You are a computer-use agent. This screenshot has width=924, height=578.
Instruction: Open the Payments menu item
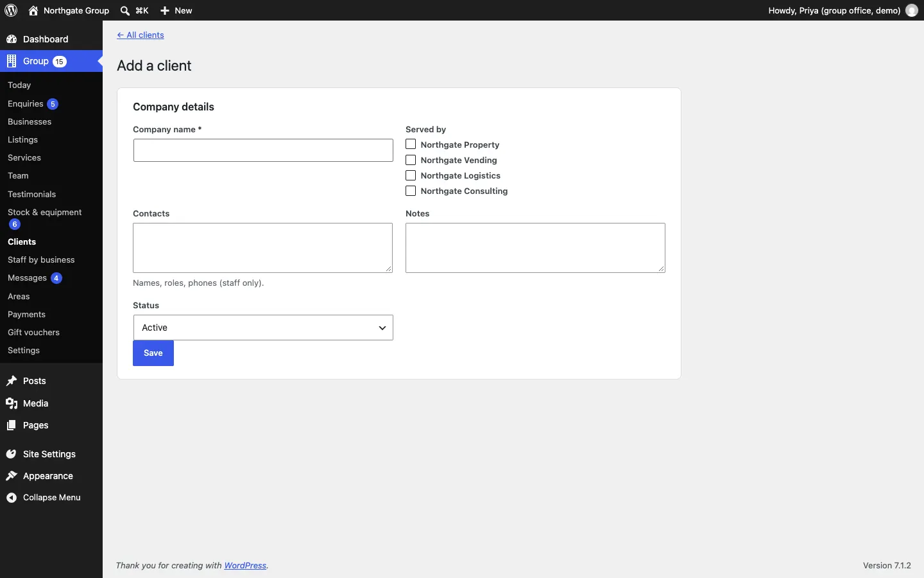pos(27,315)
